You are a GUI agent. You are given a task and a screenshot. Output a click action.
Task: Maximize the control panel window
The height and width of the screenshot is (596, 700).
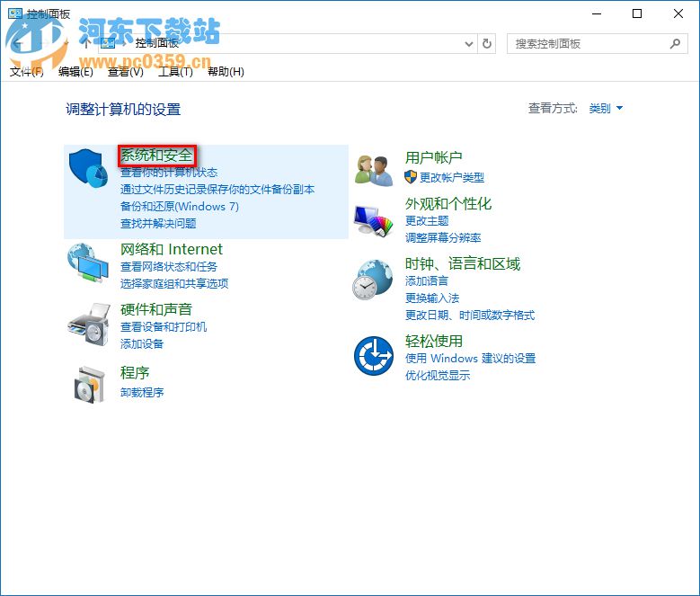tap(637, 13)
